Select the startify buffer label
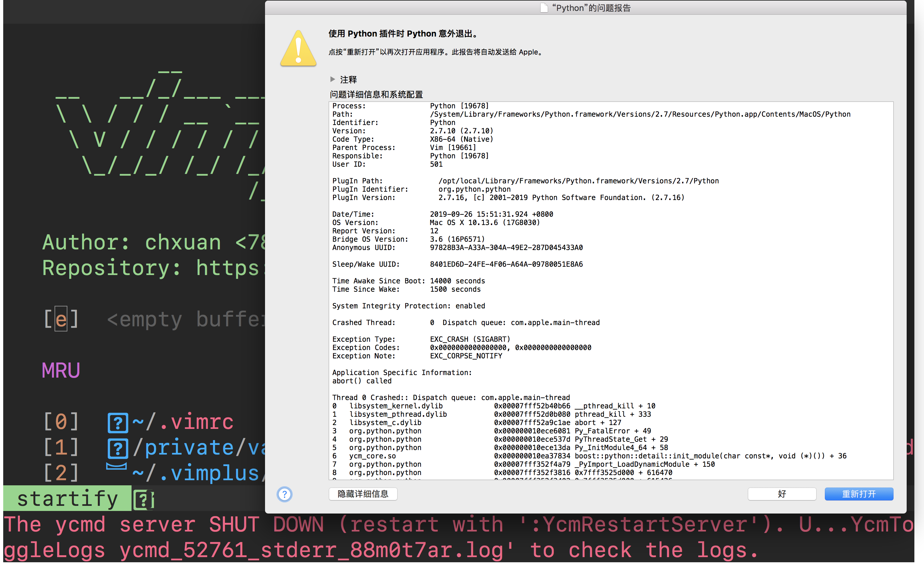Image resolution: width=924 pixels, height=577 pixels. (68, 498)
